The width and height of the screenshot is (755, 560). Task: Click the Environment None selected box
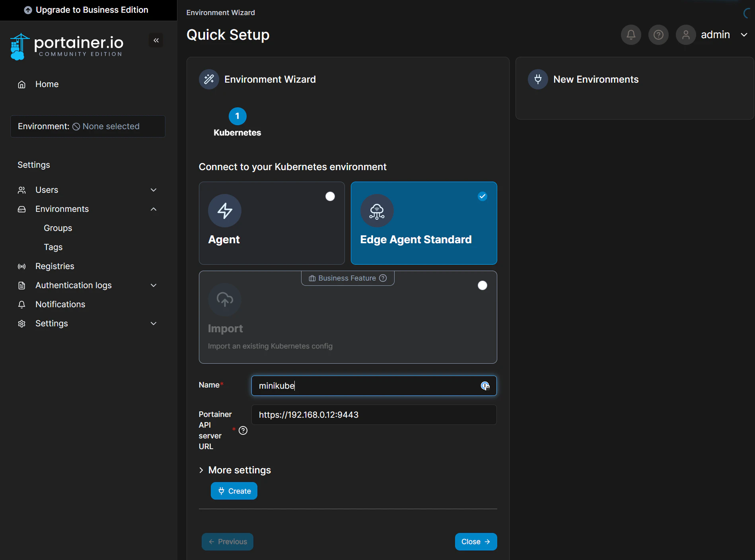[x=88, y=126]
